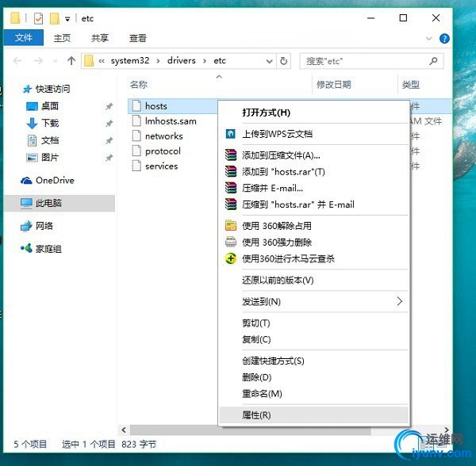Choose 打开方式(H) from context menu
476x466 pixels.
pos(313,113)
